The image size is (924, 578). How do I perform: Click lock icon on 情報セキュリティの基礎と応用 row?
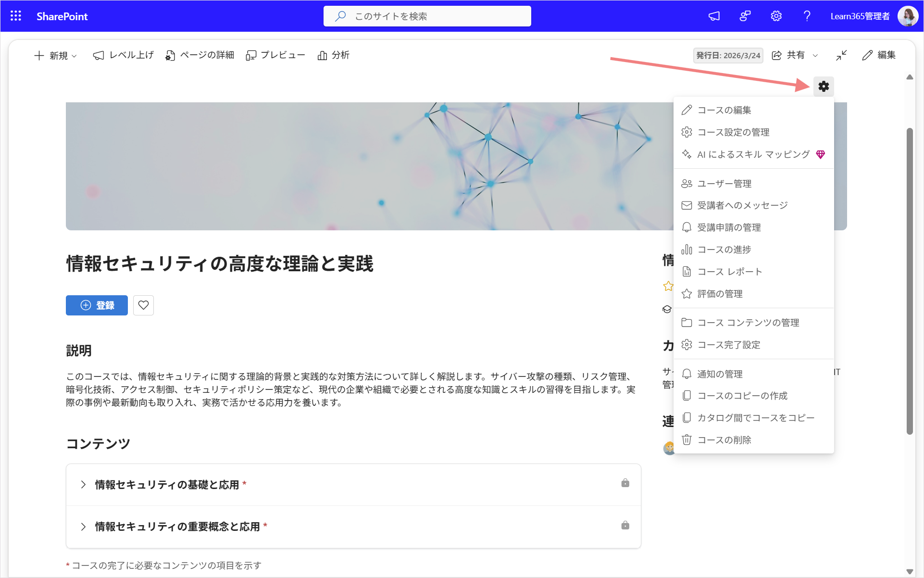625,483
